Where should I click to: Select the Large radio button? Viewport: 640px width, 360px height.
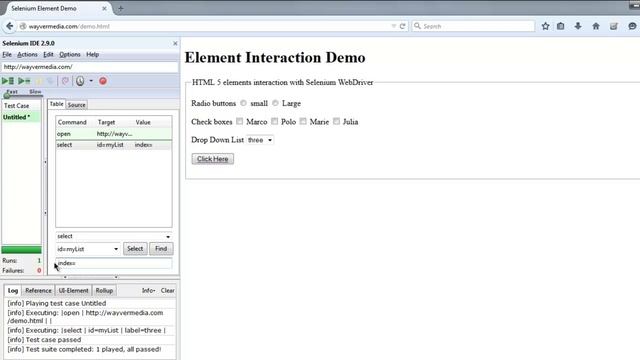pos(275,103)
